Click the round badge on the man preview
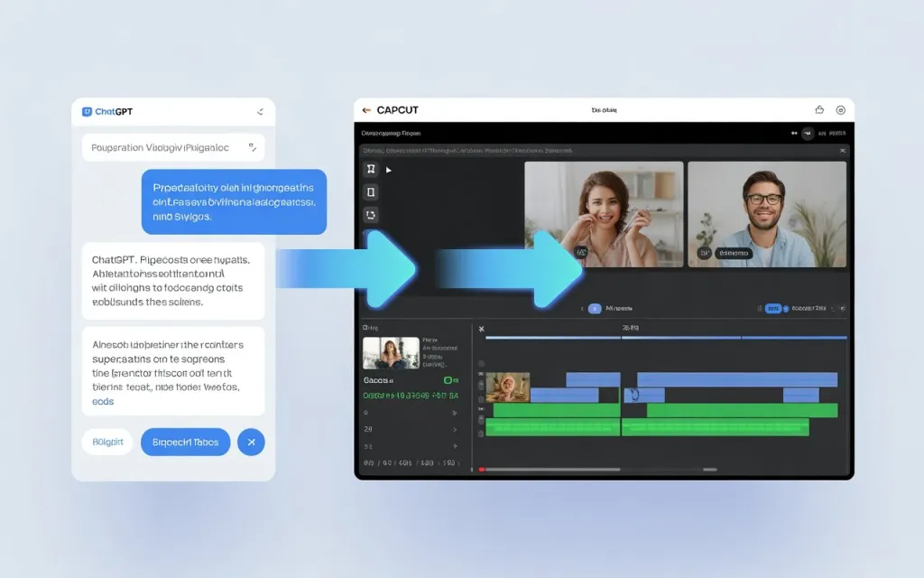The image size is (924, 578). point(704,253)
